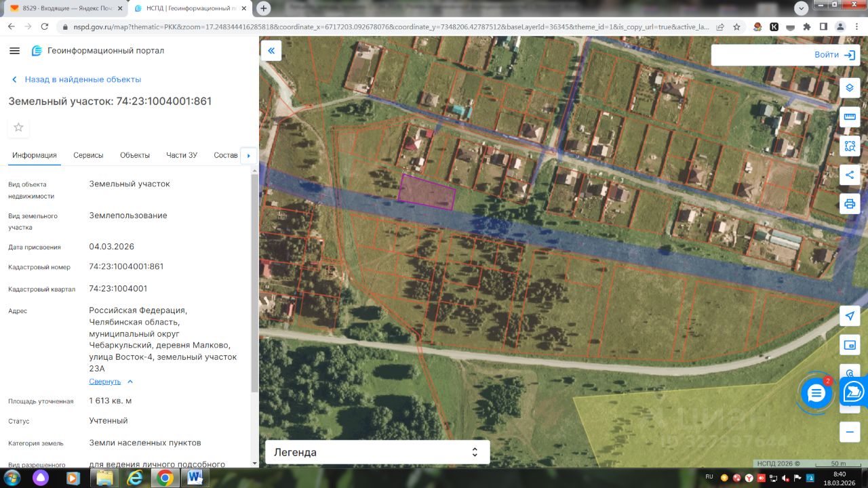The image size is (868, 488).
Task: Add parcel to favorites with star icon
Action: tap(18, 127)
